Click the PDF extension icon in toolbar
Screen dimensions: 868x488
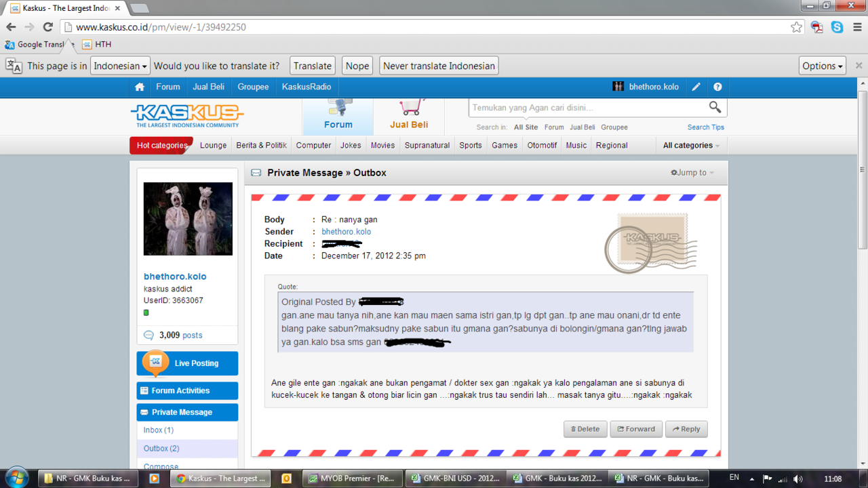click(x=817, y=27)
